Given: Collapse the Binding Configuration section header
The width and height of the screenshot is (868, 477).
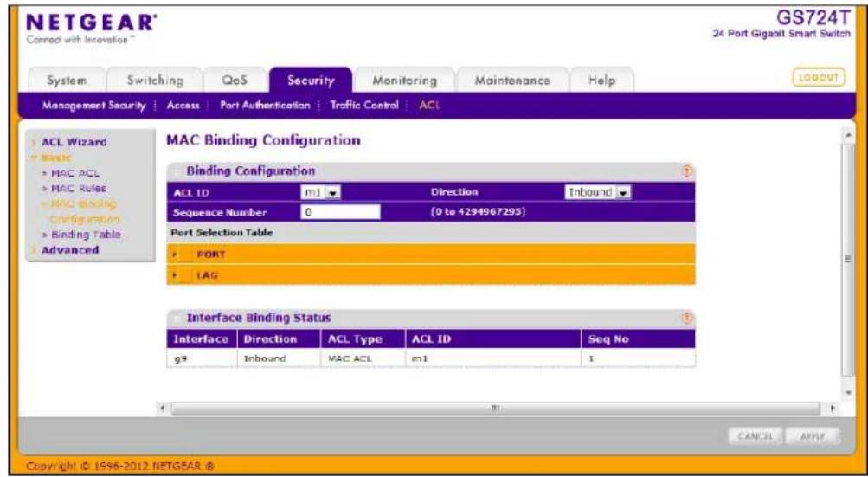Looking at the screenshot, I should click(177, 171).
